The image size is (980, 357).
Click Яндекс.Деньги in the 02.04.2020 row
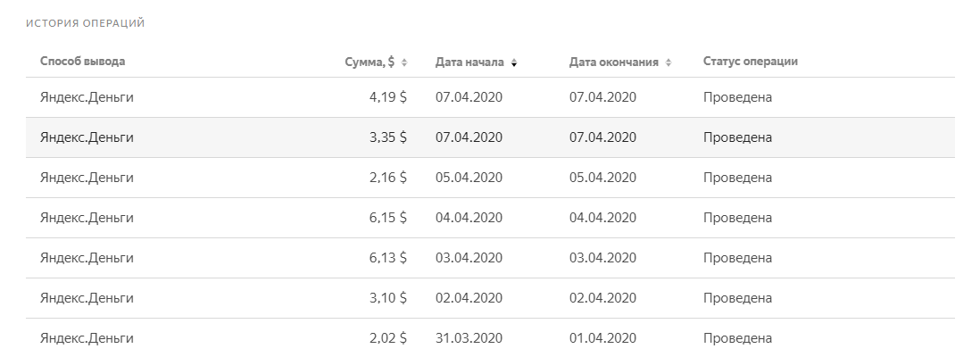[87, 298]
